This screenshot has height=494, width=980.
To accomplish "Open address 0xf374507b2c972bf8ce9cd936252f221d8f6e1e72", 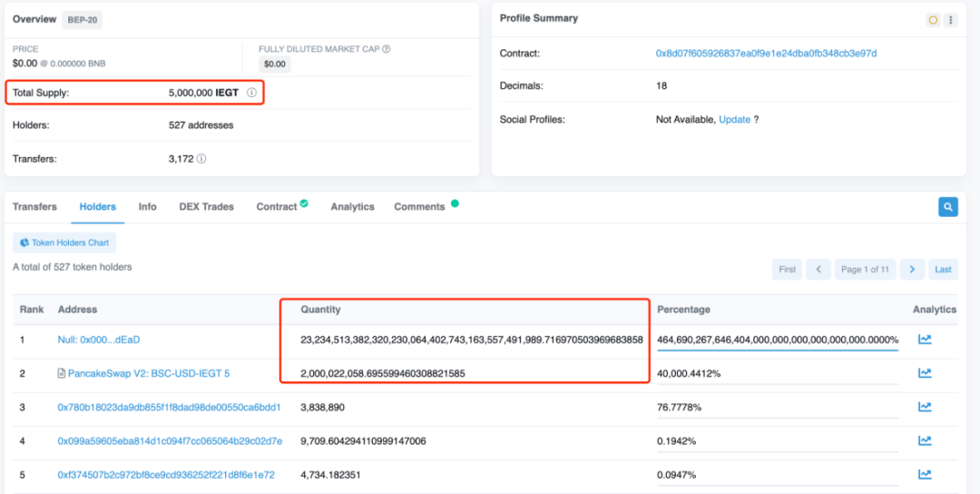I will coord(166,475).
